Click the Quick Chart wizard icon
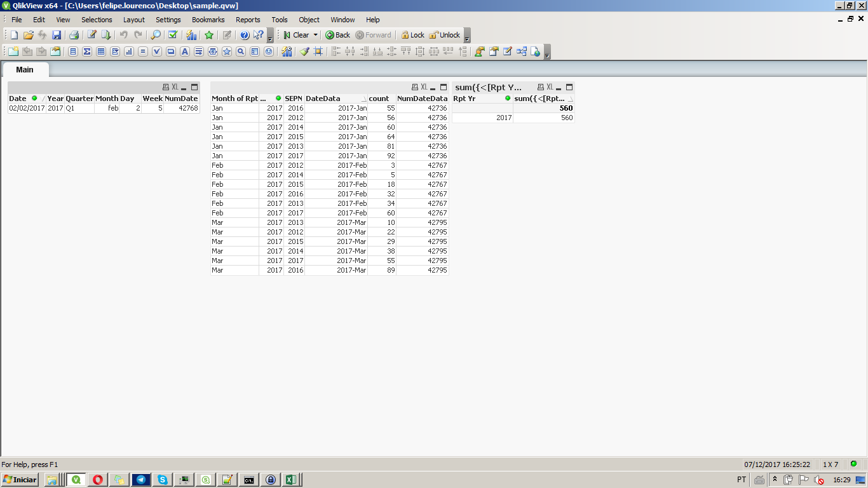Screen dimensions: 868x488 tap(191, 35)
